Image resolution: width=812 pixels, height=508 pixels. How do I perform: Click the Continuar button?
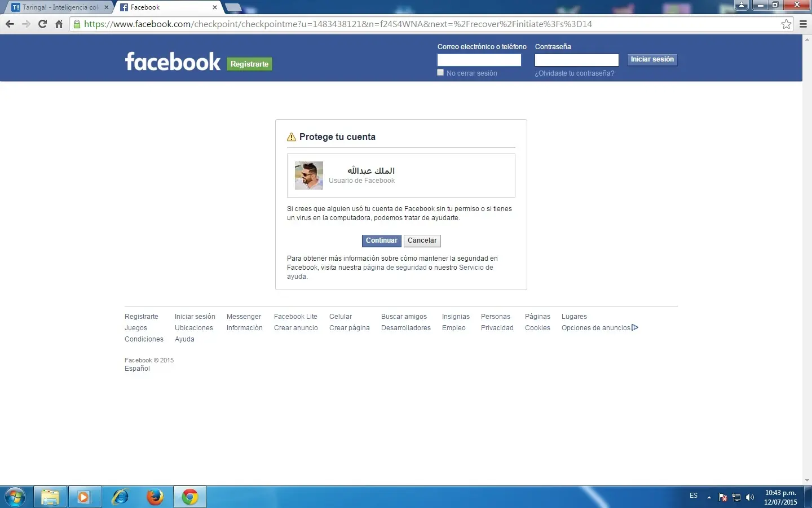click(x=382, y=240)
